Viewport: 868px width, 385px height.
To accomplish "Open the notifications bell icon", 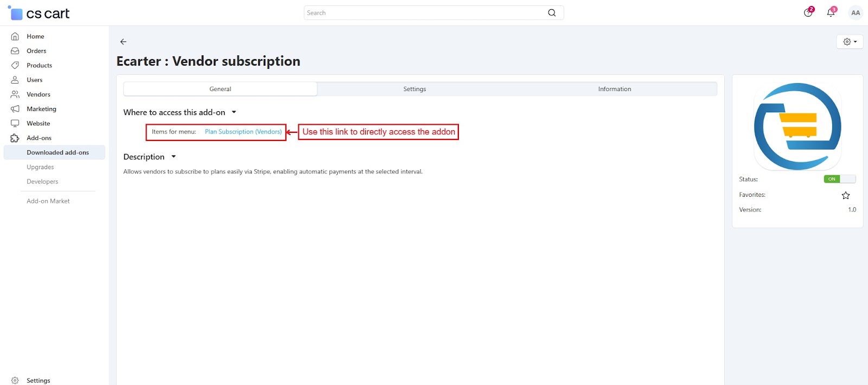I will coord(831,12).
